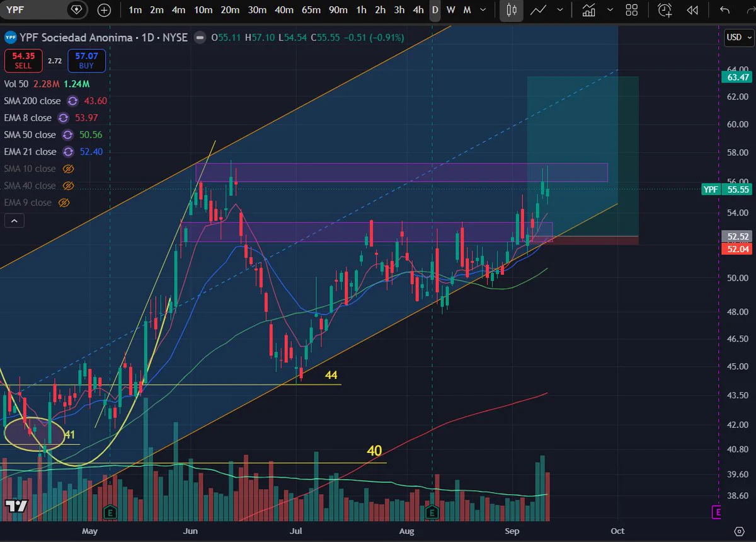Click the purple sync icon next to EMA 21 close
Image resolution: width=756 pixels, height=542 pixels.
[68, 152]
